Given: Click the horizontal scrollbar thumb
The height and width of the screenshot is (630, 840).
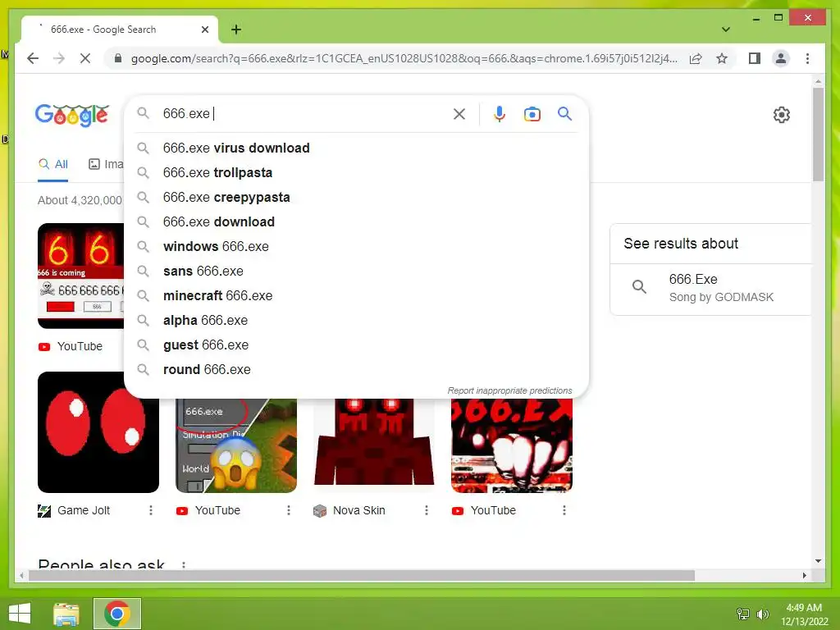Looking at the screenshot, I should pos(362,575).
